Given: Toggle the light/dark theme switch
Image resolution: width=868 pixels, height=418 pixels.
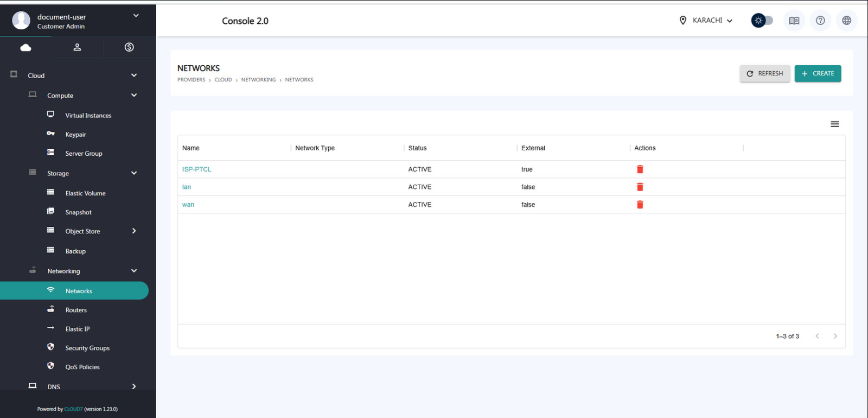Looking at the screenshot, I should [x=762, y=21].
